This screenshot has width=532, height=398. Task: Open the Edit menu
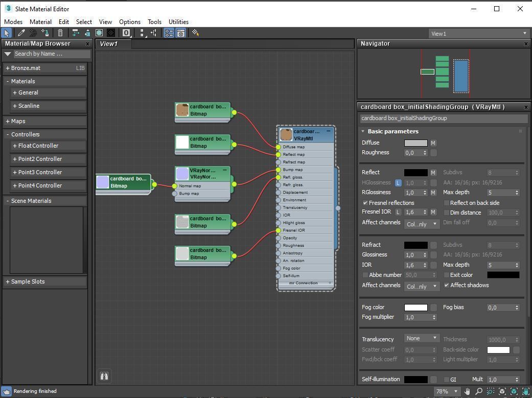coord(63,22)
